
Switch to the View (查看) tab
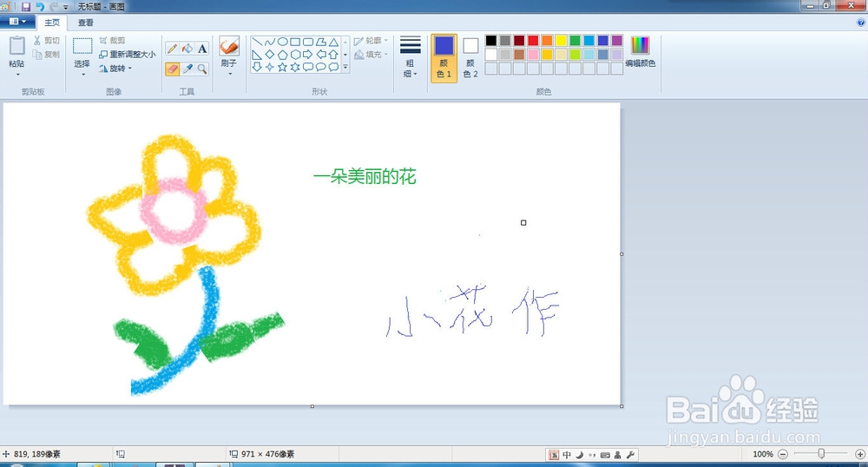coord(86,23)
